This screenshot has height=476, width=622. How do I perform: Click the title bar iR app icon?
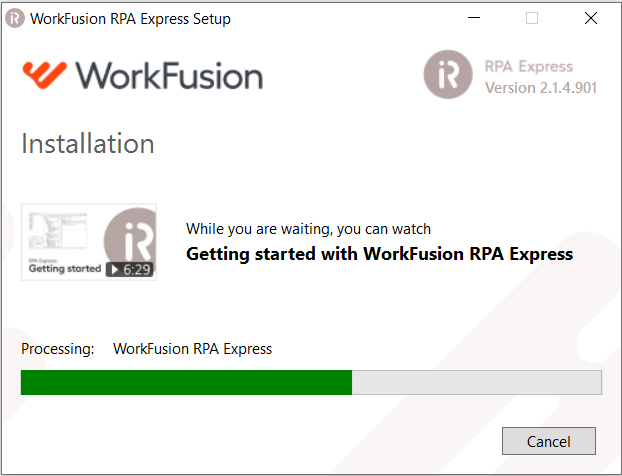[15, 18]
